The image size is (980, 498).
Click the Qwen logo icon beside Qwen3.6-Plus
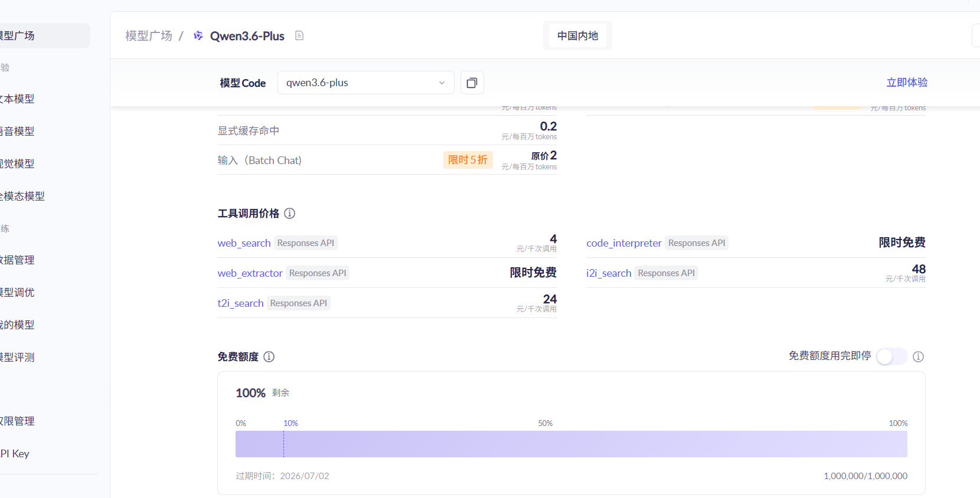click(x=198, y=36)
